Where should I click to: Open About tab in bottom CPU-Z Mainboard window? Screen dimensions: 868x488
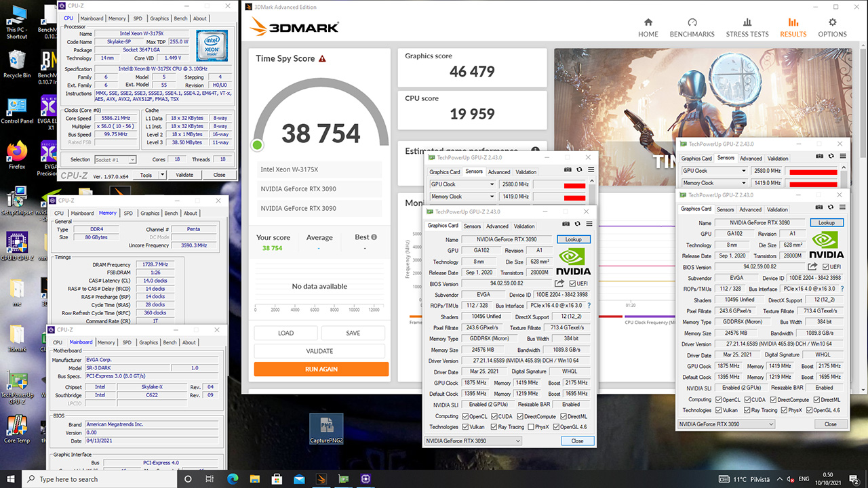pos(189,342)
